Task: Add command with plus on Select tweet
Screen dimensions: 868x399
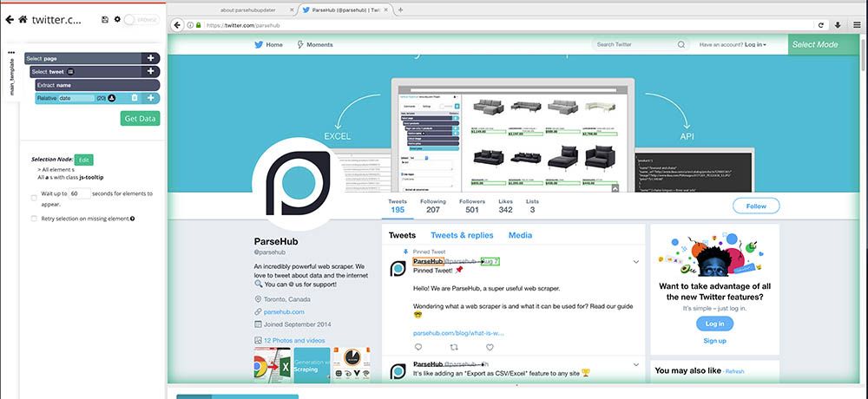Action: coord(150,71)
